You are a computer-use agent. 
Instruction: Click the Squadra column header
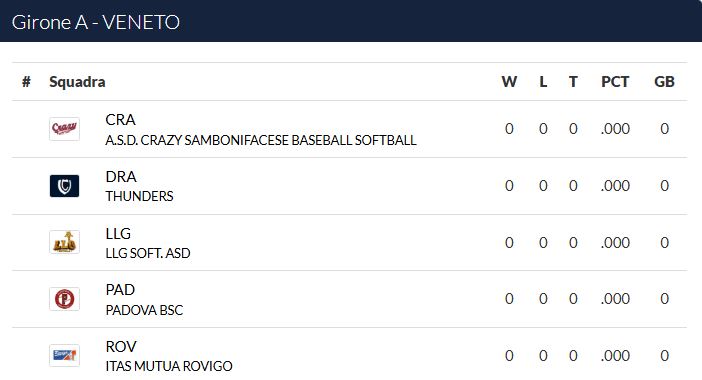[x=77, y=82]
